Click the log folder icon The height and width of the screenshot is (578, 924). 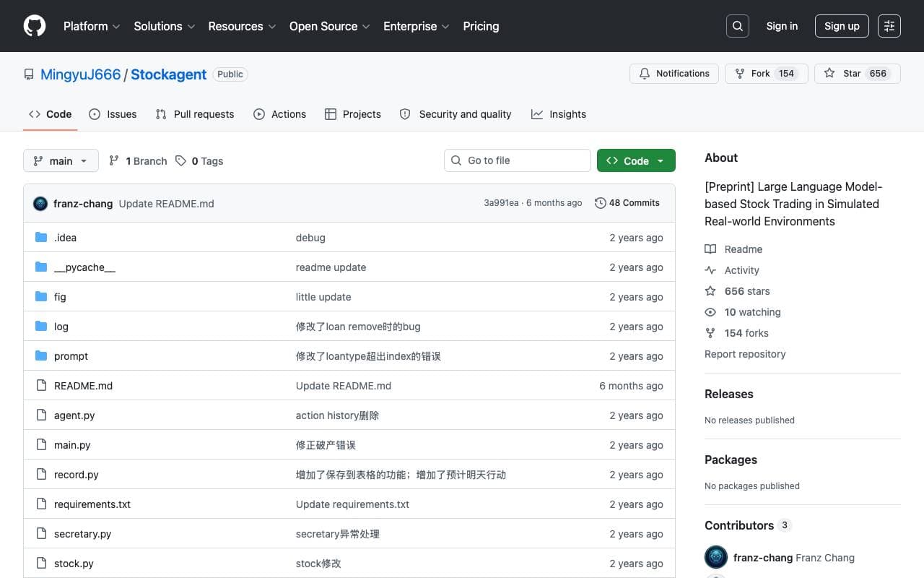point(41,327)
